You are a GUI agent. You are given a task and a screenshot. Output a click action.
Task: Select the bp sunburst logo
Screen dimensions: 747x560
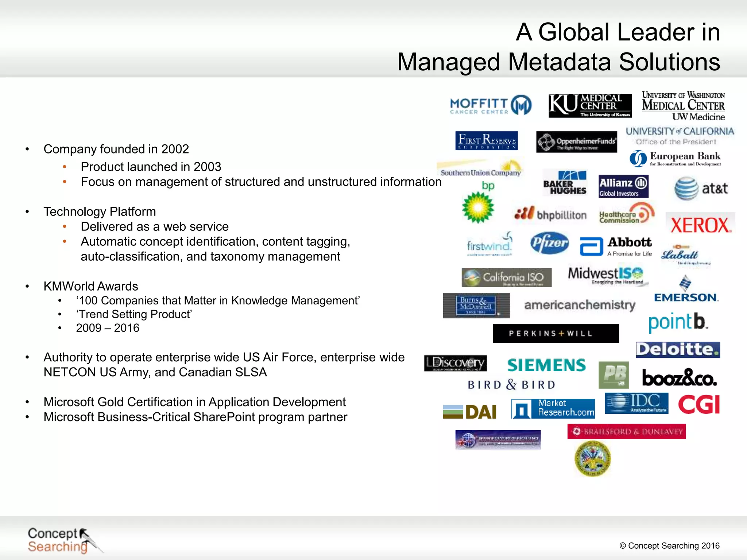(x=478, y=207)
